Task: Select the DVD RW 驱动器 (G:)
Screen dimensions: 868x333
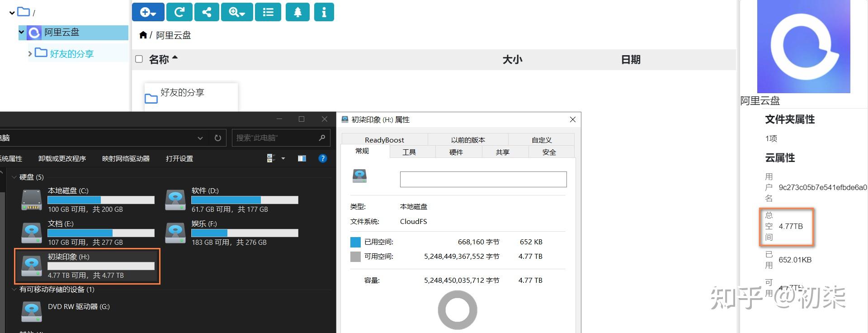Action: click(x=66, y=311)
